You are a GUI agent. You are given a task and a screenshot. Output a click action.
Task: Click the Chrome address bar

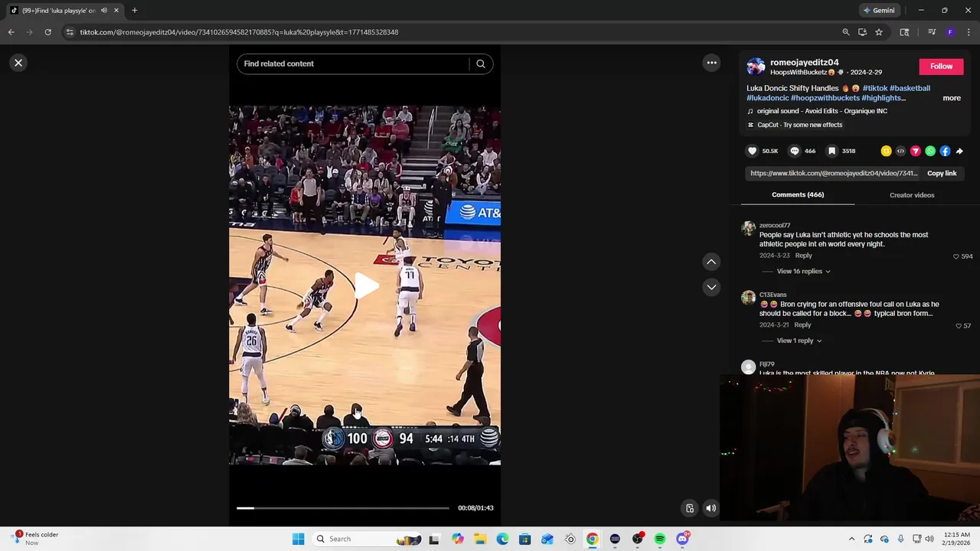pyautogui.click(x=452, y=32)
